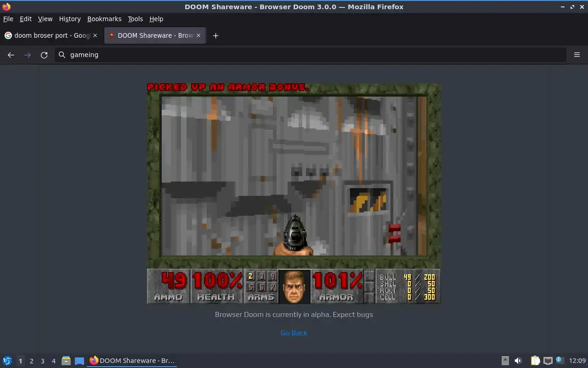
Task: Click the DOOM Shareware taskbar window button
Action: click(x=132, y=361)
